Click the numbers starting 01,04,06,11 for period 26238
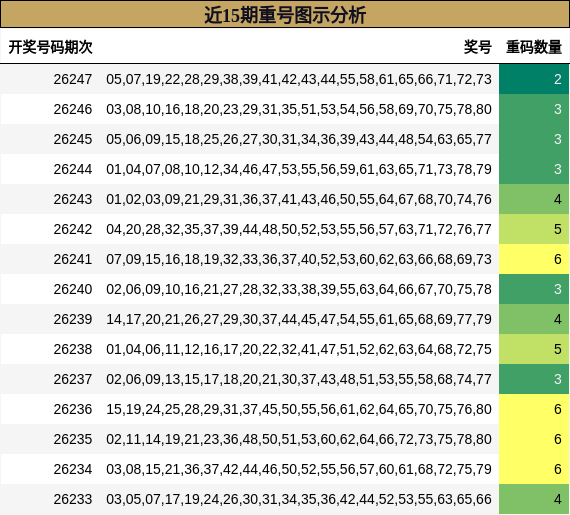The height and width of the screenshot is (515, 570). pyautogui.click(x=299, y=349)
